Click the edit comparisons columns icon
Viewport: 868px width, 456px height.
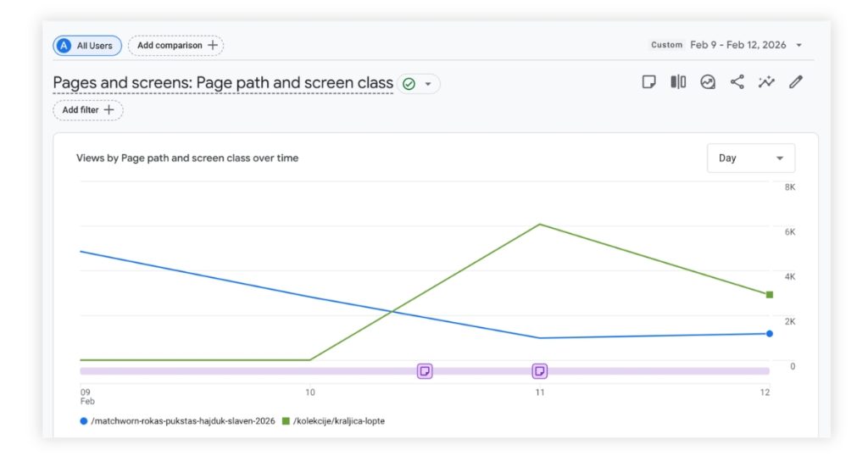(678, 82)
